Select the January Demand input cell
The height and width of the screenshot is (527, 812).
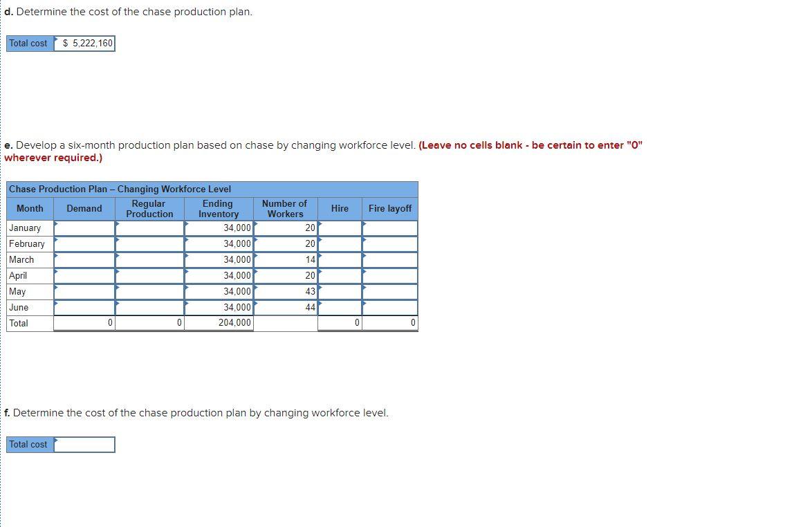[x=84, y=228]
